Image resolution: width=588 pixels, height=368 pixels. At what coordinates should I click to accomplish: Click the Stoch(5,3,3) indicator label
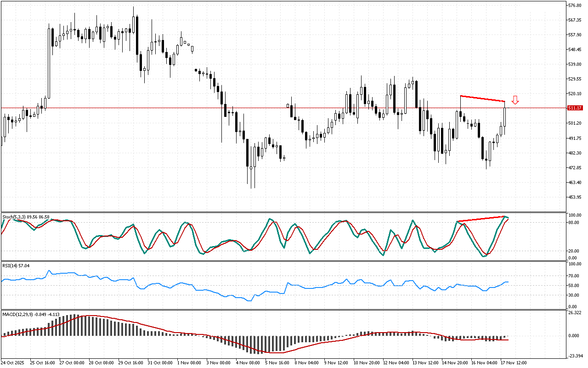tap(26, 216)
